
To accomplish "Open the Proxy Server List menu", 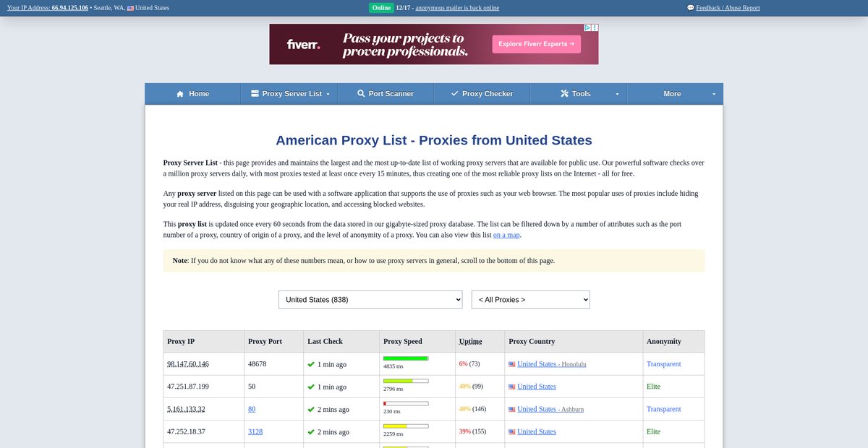I will coord(289,94).
